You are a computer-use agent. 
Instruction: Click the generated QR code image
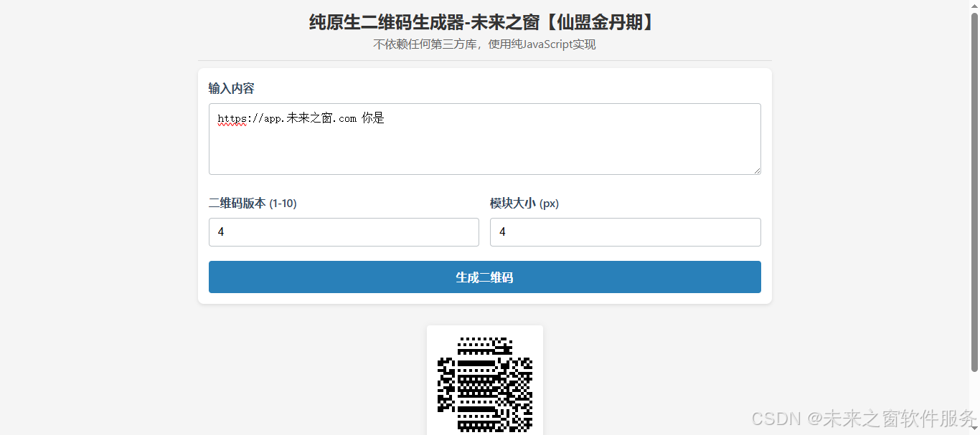coord(485,385)
